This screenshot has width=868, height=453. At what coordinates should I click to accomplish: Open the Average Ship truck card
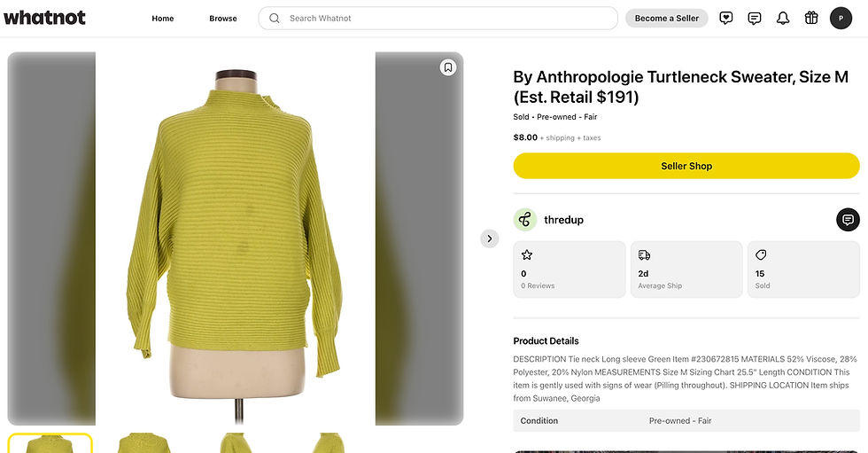point(686,269)
